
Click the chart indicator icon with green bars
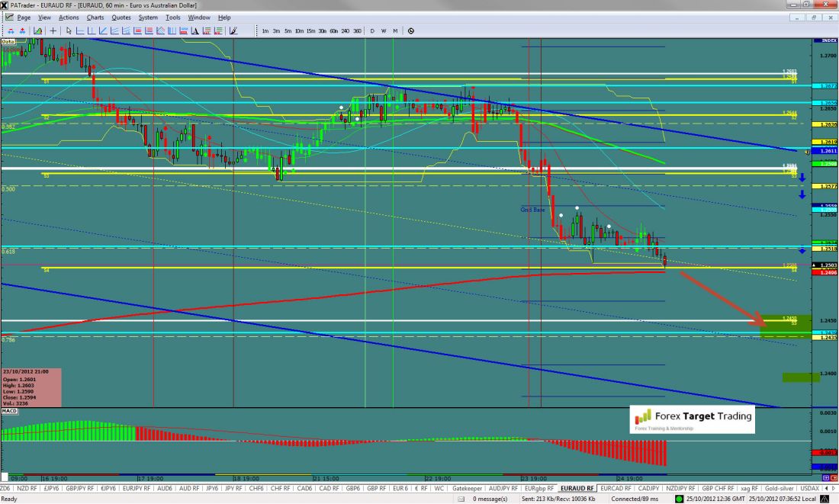(x=37, y=30)
